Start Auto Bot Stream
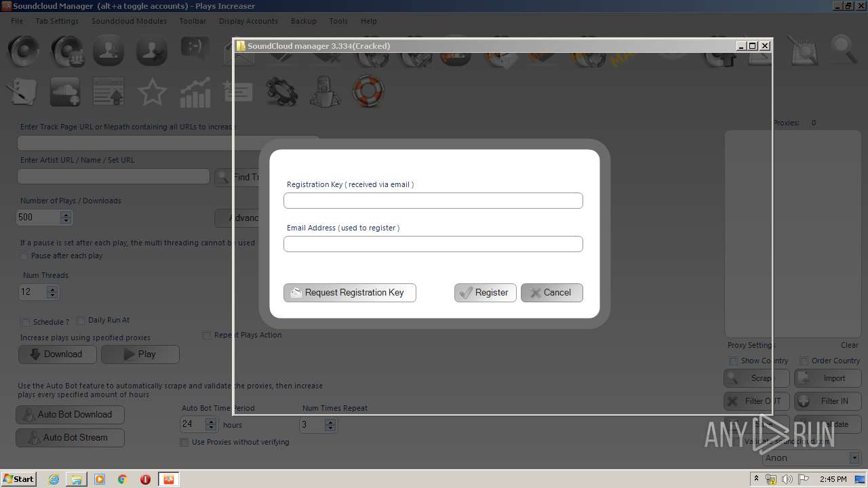Screen dimensions: 868x488 (x=70, y=438)
